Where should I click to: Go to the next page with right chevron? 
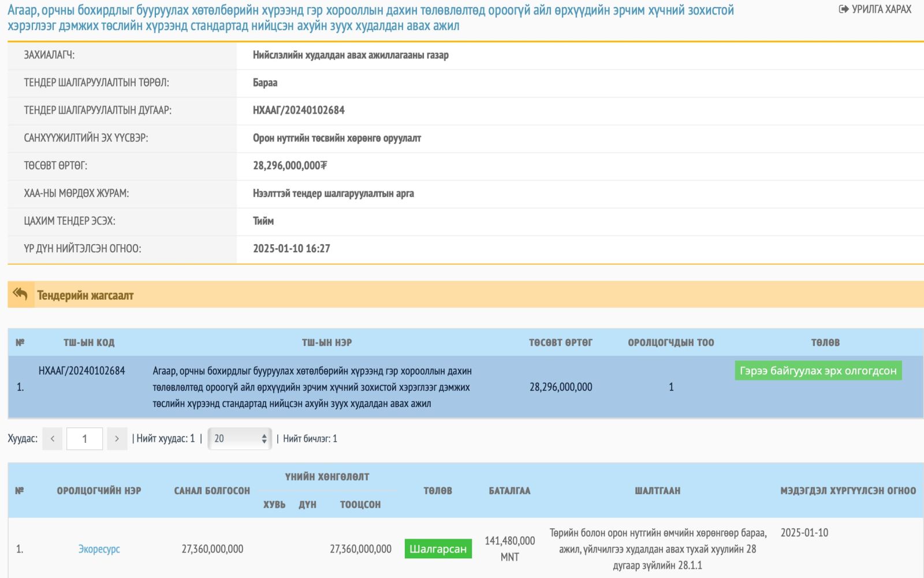click(117, 439)
